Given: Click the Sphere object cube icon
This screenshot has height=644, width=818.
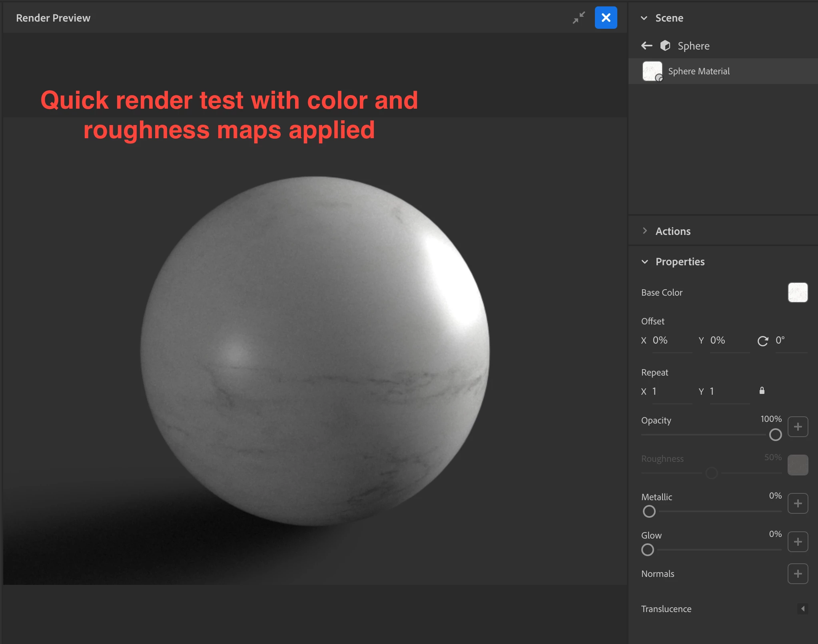Looking at the screenshot, I should tap(665, 46).
